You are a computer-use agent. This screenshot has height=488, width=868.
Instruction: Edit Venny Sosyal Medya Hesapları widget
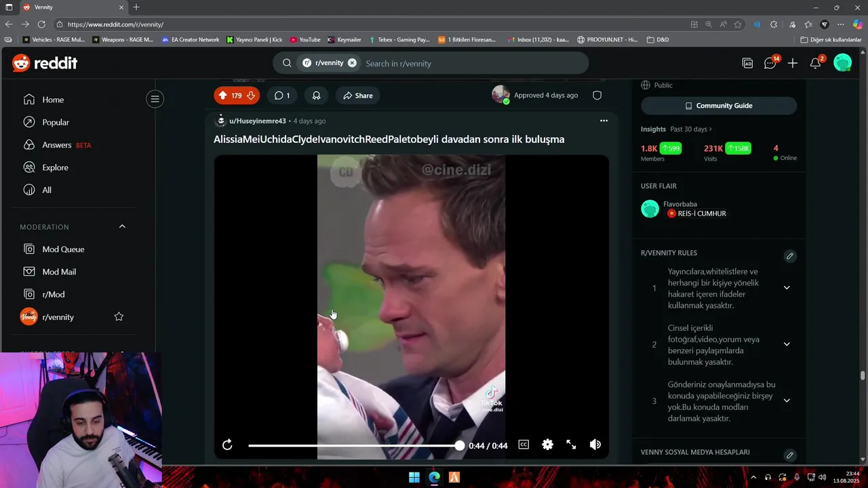tap(789, 455)
